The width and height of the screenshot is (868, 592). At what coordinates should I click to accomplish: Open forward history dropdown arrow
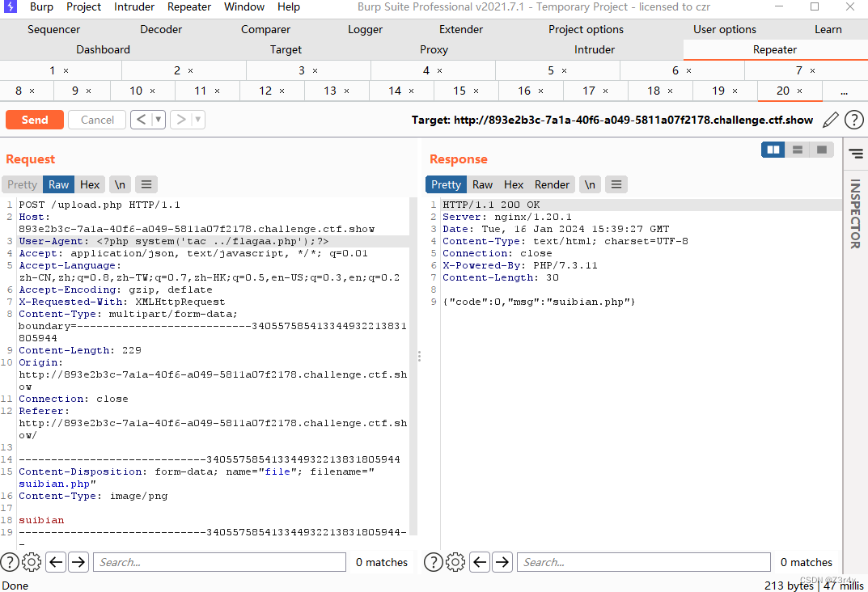(197, 120)
